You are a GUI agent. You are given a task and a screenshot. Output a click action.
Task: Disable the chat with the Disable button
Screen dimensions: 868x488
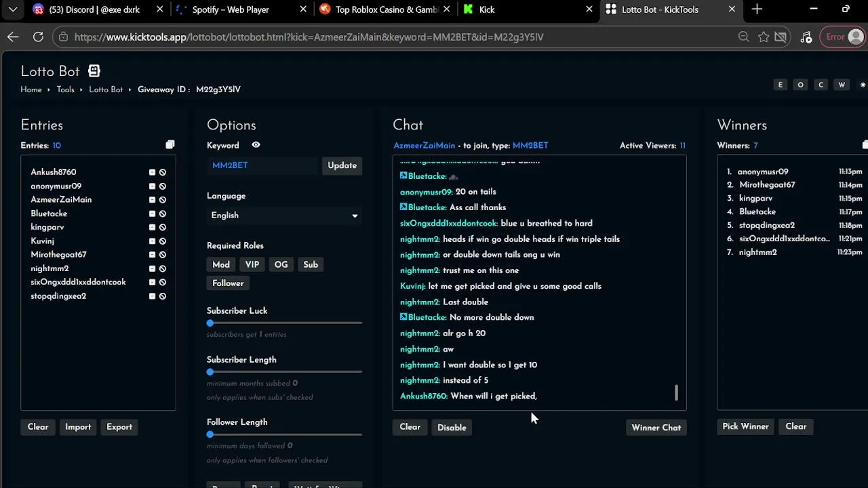point(452,428)
